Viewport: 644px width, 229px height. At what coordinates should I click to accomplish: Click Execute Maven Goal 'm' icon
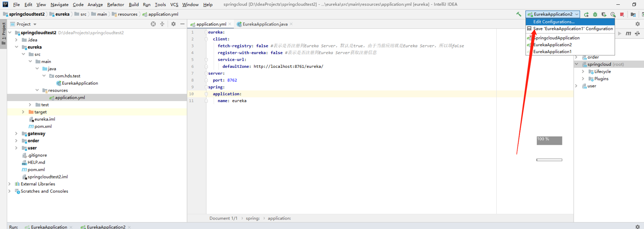628,33
